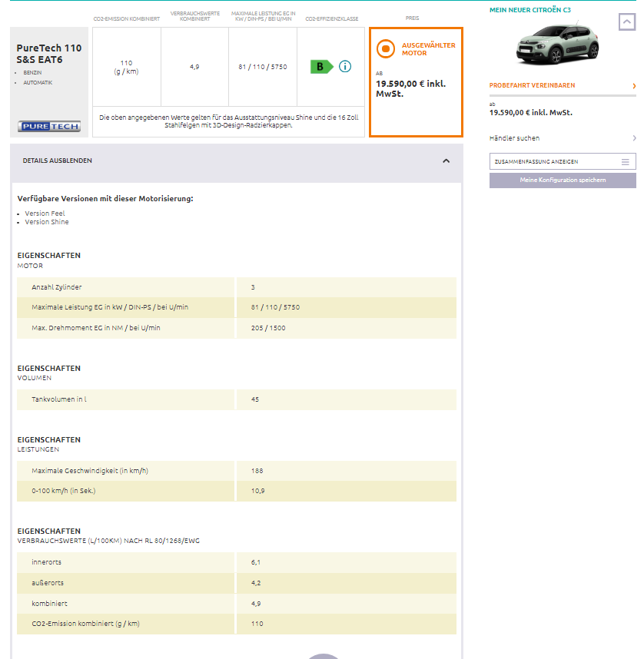Click the Details ausblenden label

point(57,161)
